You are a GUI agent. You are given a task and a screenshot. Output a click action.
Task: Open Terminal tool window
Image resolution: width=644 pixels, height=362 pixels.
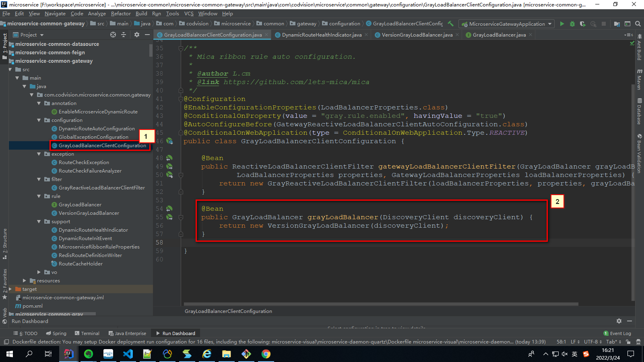point(87,333)
